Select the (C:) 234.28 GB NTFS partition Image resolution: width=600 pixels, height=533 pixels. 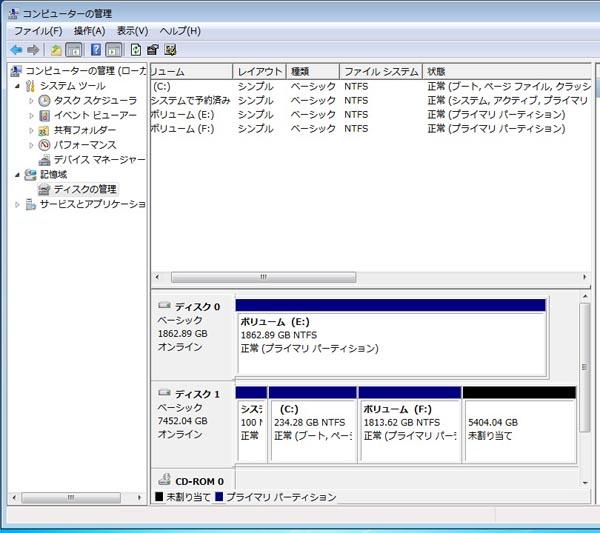pos(313,424)
